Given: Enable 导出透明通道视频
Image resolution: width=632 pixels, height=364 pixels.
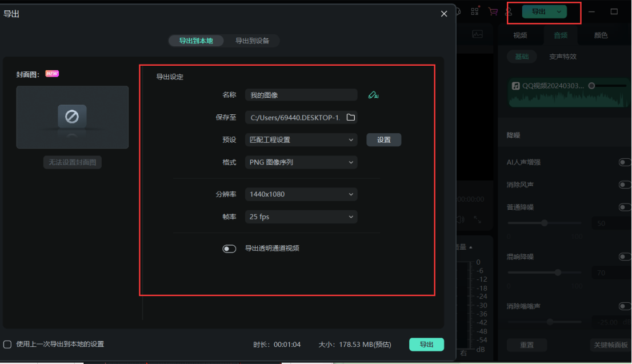Looking at the screenshot, I should (229, 248).
